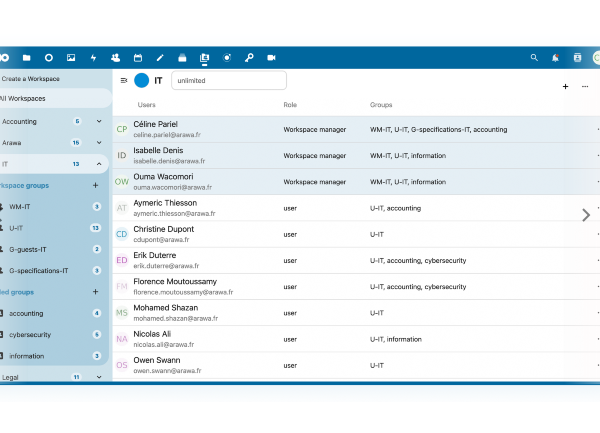600x433 pixels.
Task: Expand the Arawa workspace chevron
Action: [x=99, y=142]
